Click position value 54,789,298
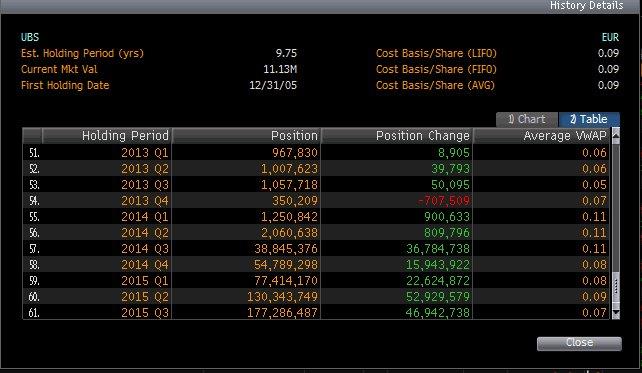Image resolution: width=642 pixels, height=373 pixels. 286,264
